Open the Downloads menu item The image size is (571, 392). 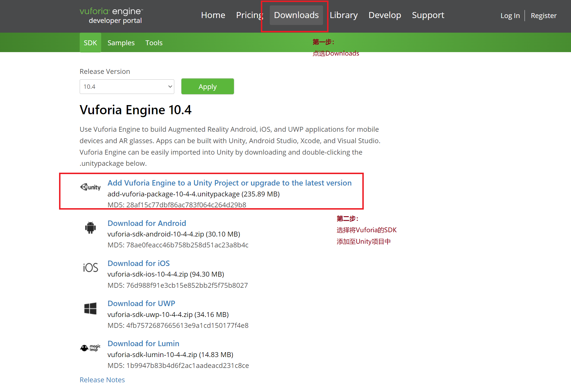click(x=296, y=15)
